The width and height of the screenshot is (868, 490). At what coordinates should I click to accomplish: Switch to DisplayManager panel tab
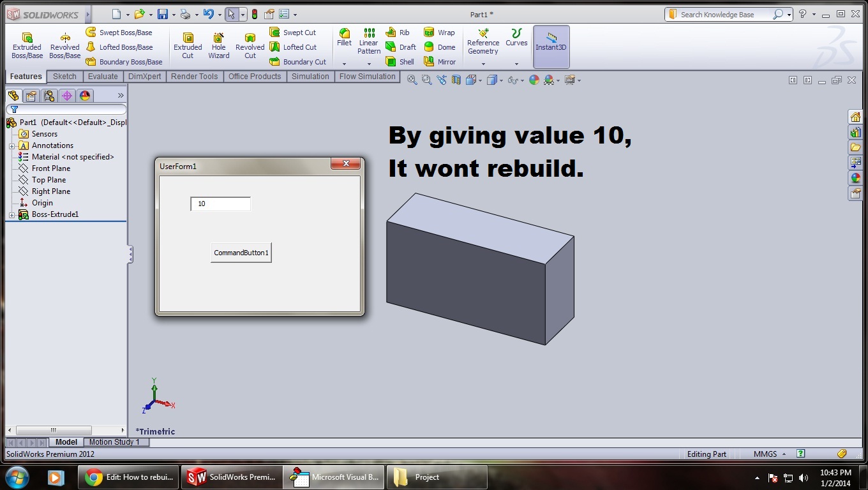point(85,96)
